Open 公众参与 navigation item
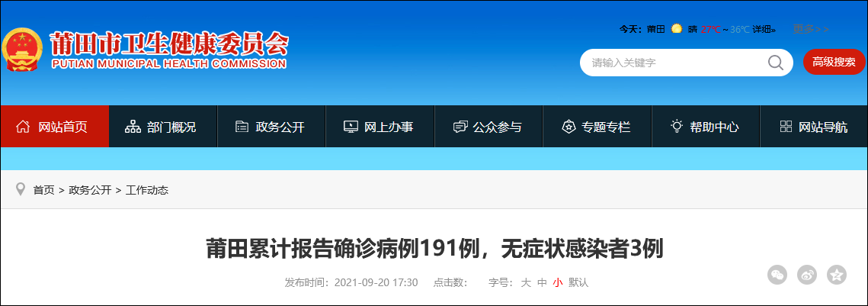This screenshot has height=306, width=868. point(488,127)
